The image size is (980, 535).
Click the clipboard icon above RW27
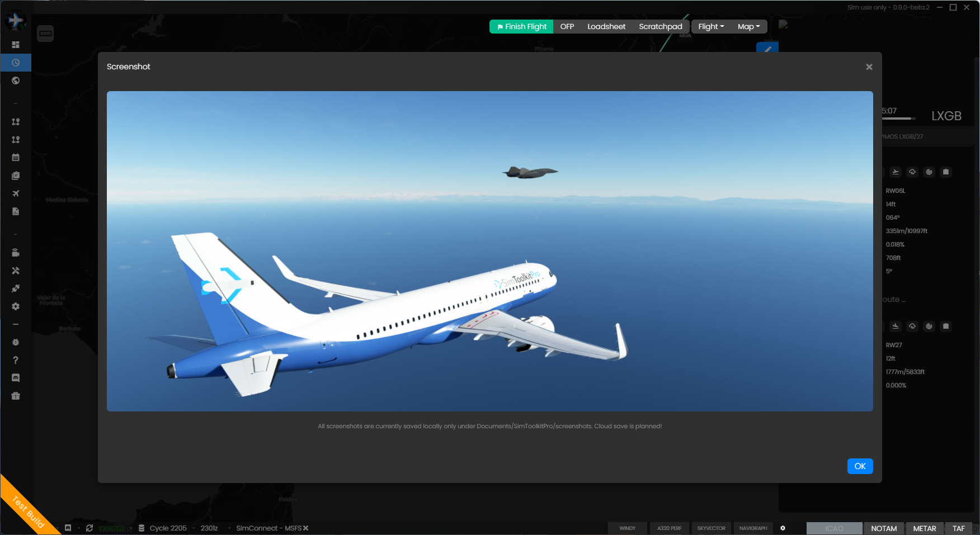coord(946,326)
